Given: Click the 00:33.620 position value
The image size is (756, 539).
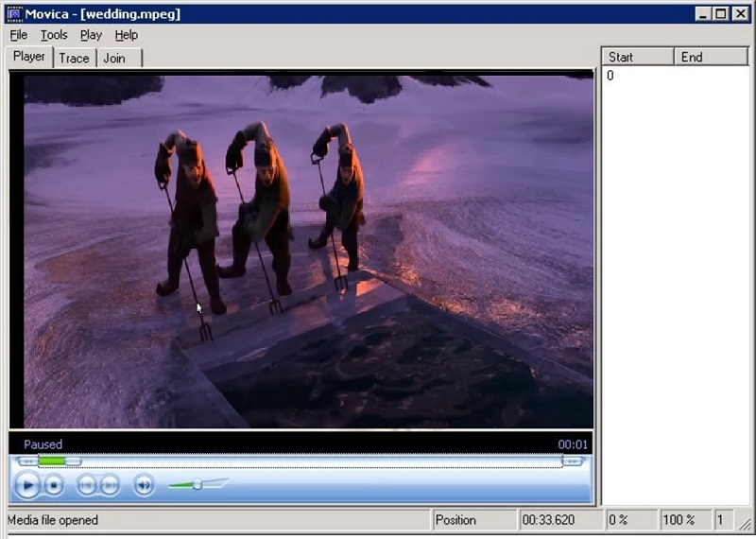Looking at the screenshot, I should coord(548,520).
